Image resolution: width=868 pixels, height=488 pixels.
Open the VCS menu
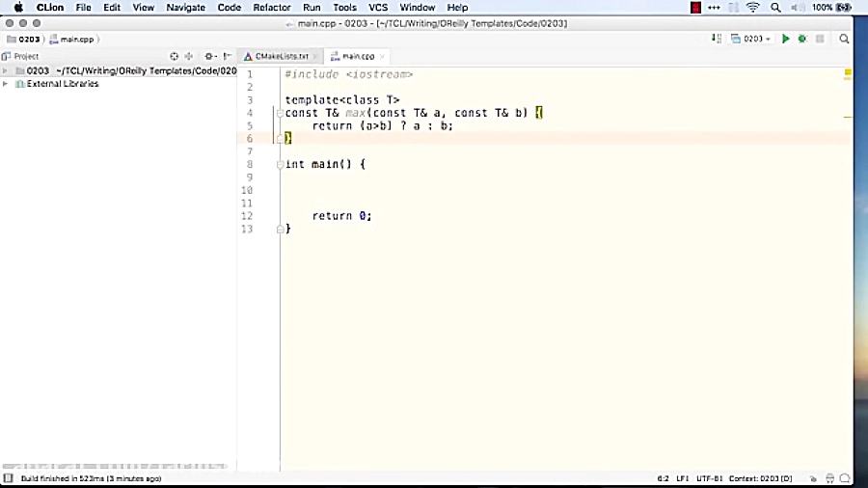point(378,8)
